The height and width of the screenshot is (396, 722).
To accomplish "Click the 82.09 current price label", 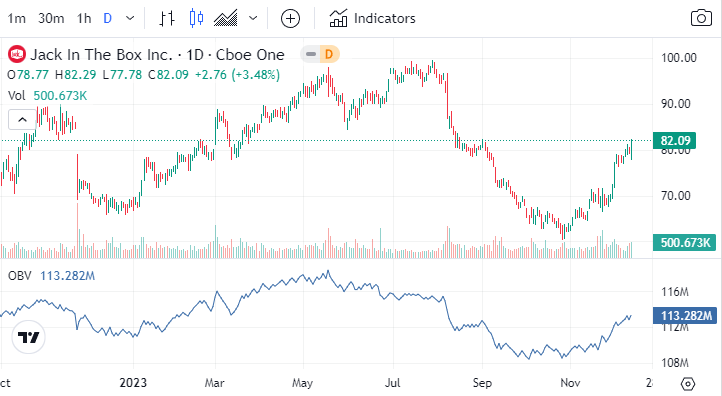I will (x=675, y=140).
